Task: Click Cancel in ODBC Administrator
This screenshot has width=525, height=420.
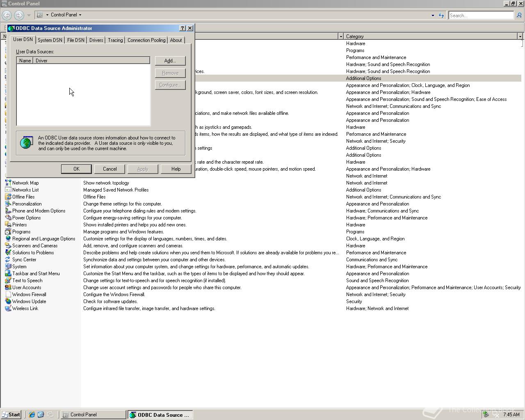Action: pyautogui.click(x=110, y=169)
